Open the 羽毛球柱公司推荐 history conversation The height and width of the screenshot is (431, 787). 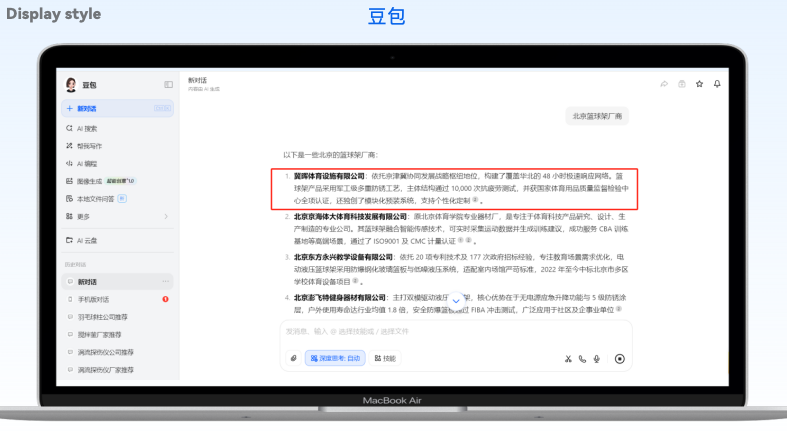point(103,317)
